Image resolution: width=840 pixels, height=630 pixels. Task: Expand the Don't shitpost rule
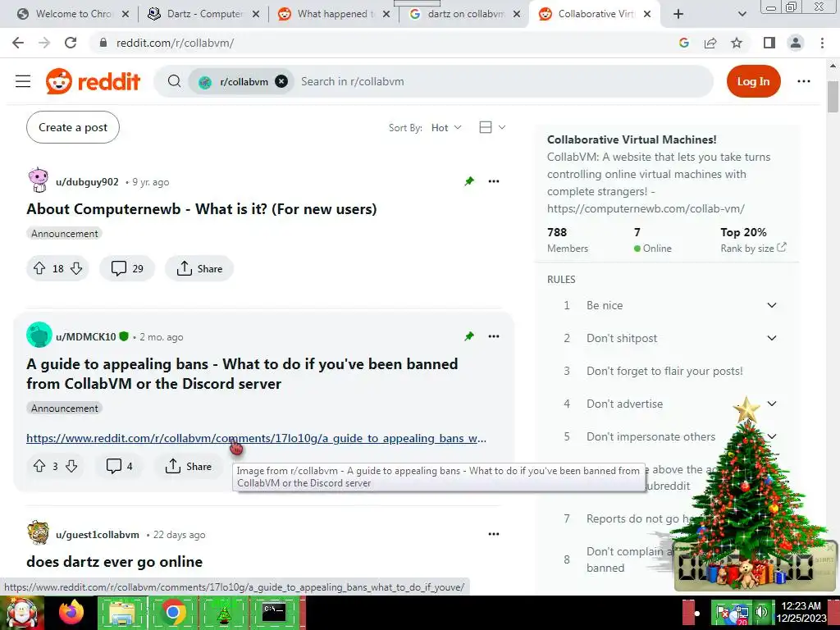coord(771,338)
